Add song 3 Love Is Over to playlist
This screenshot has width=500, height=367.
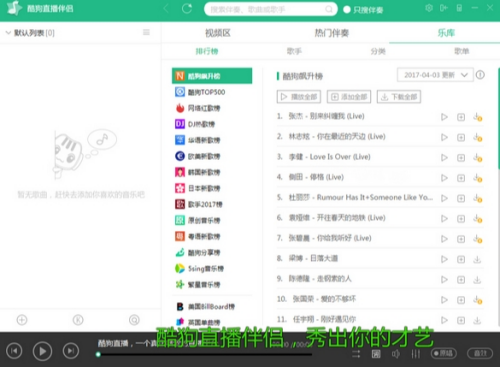coord(461,158)
